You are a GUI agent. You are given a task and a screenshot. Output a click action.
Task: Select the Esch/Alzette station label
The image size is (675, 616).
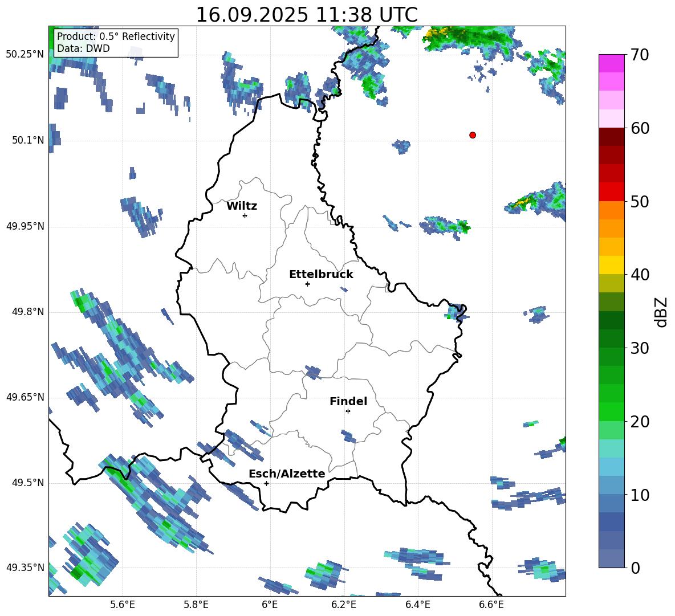click(287, 474)
